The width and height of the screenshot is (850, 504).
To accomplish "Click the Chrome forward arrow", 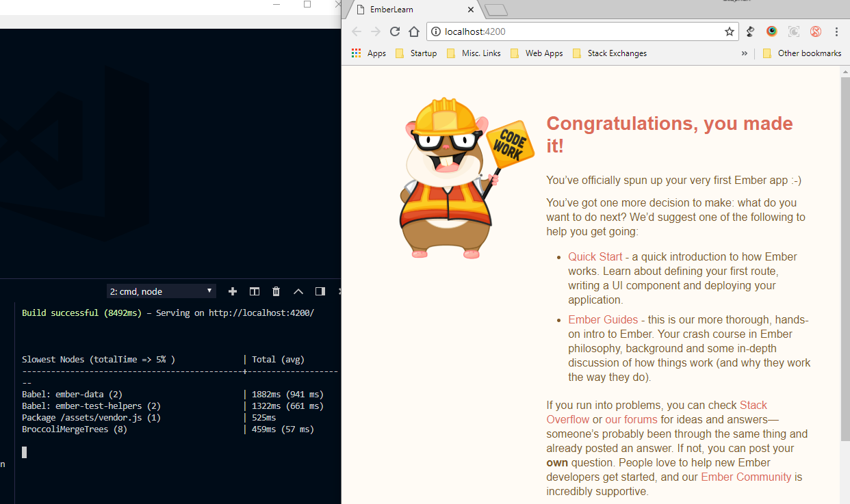I will point(375,31).
